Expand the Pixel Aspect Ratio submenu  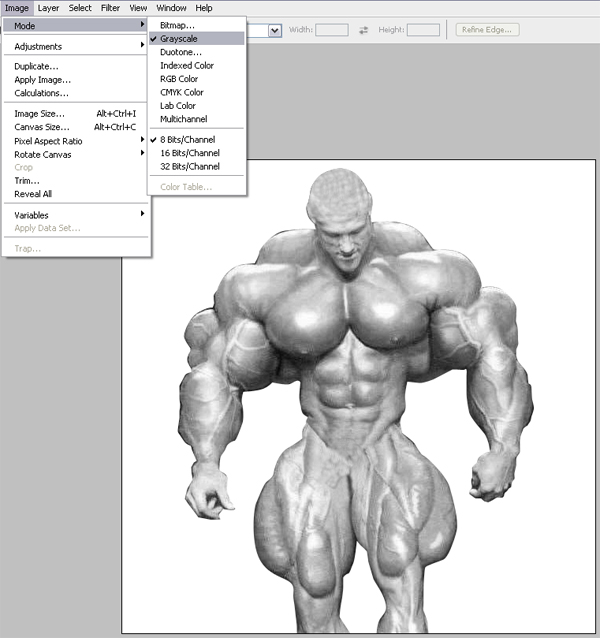75,141
